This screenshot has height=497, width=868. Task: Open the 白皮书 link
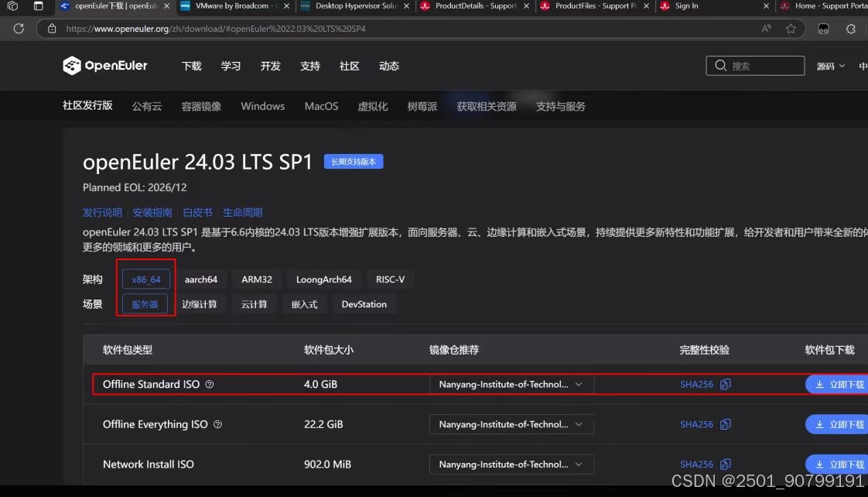point(197,212)
